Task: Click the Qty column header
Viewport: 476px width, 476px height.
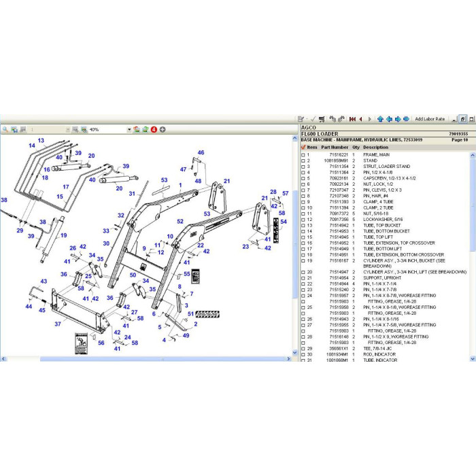Action: (x=356, y=148)
